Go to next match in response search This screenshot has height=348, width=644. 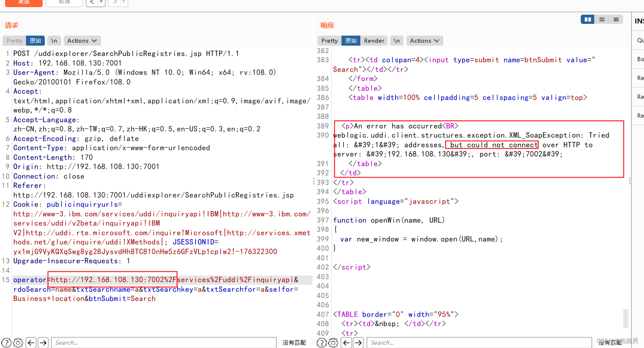tap(358, 343)
